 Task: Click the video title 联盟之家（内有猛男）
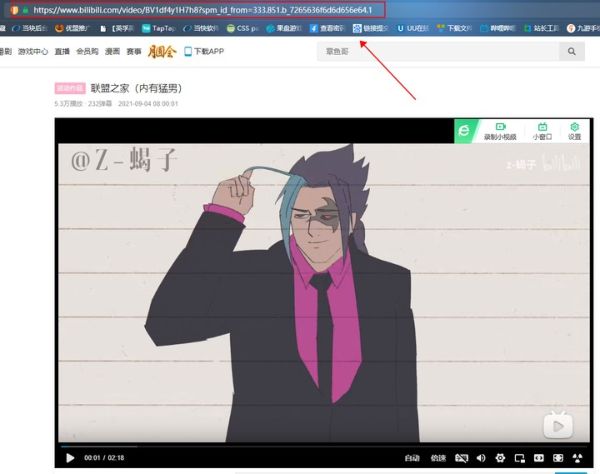click(136, 88)
